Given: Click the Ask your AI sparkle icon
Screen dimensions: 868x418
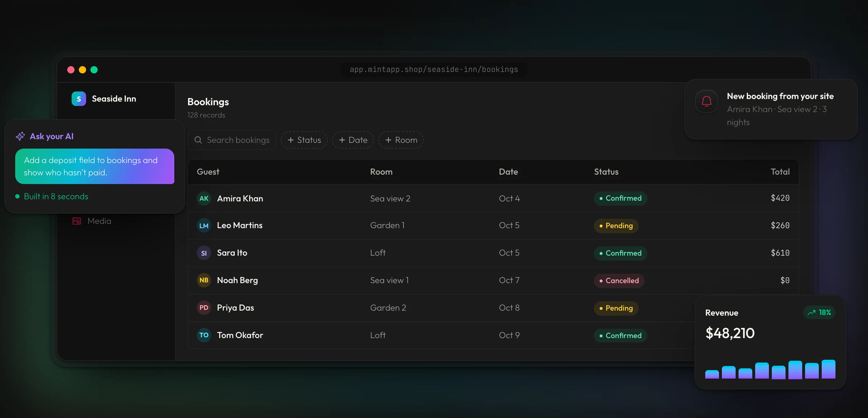Looking at the screenshot, I should click(20, 136).
